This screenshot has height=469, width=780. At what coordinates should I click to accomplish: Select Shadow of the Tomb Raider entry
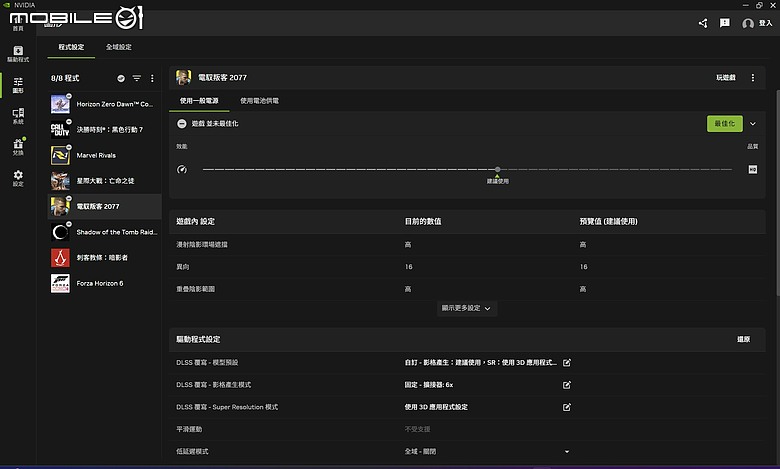tap(104, 232)
